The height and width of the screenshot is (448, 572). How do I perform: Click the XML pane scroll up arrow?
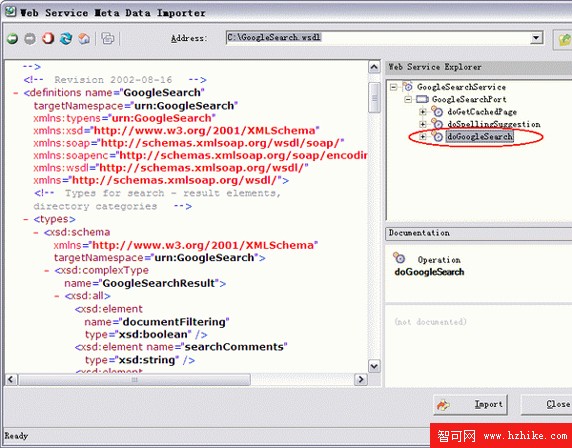(x=374, y=67)
